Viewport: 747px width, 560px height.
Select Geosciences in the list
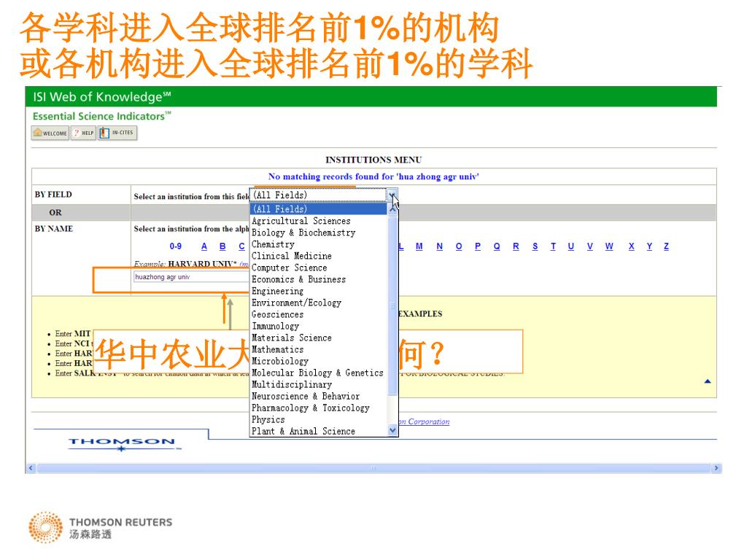[x=277, y=314]
